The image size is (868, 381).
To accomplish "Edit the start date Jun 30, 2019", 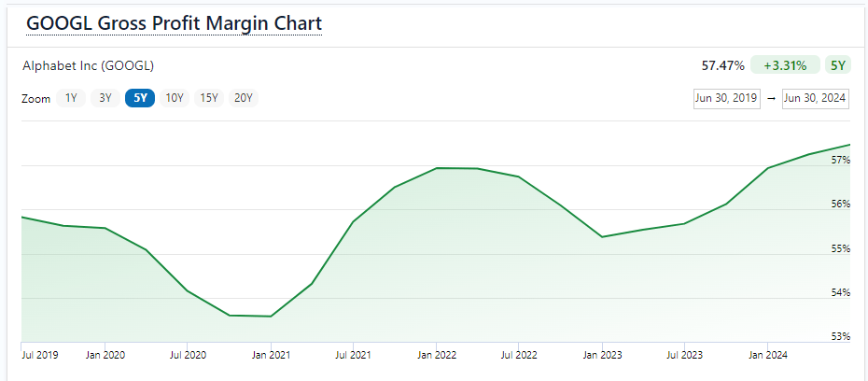I will click(726, 99).
